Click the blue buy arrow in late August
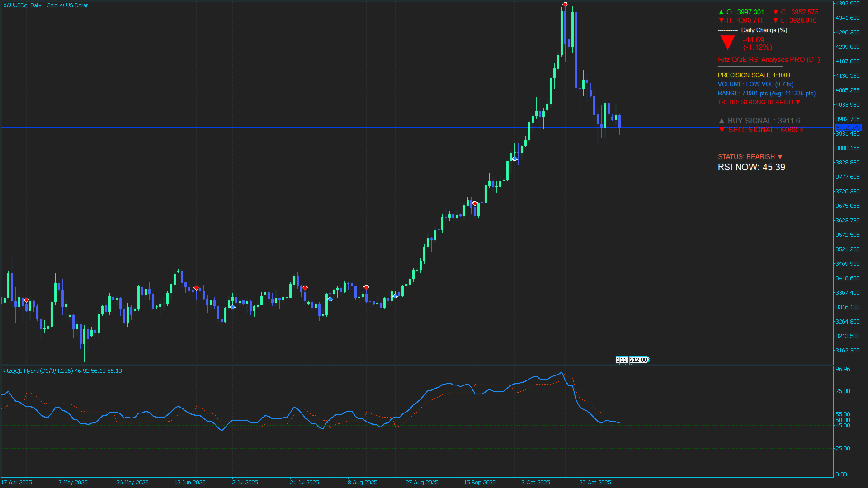 tap(395, 296)
